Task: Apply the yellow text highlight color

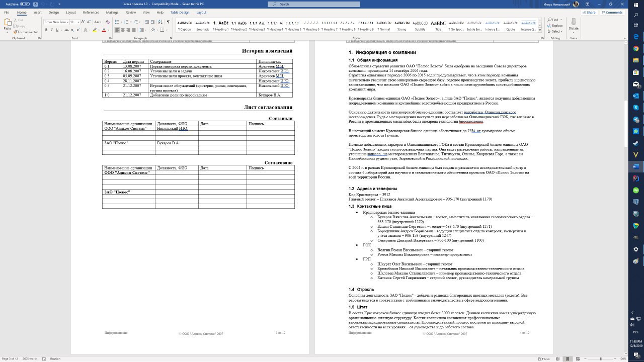Action: coord(95,30)
